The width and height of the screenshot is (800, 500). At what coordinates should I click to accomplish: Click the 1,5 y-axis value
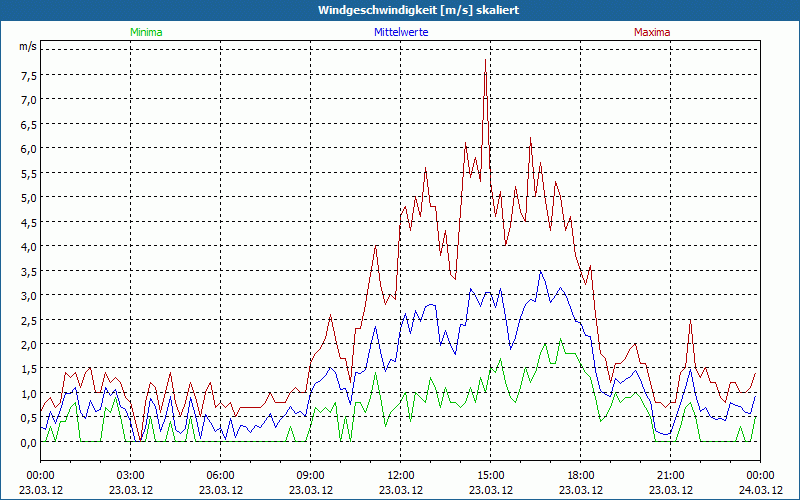pos(29,369)
